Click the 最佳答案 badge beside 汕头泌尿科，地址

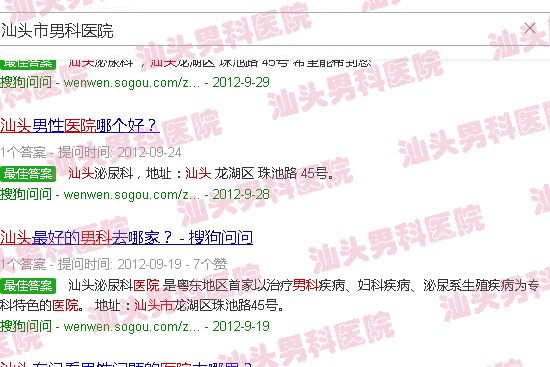pyautogui.click(x=28, y=174)
